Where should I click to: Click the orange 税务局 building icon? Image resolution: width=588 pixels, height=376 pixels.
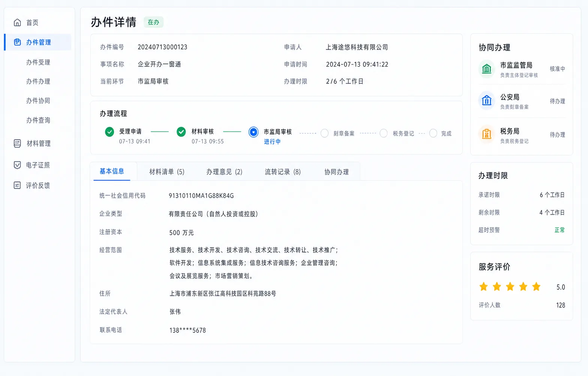click(x=487, y=134)
